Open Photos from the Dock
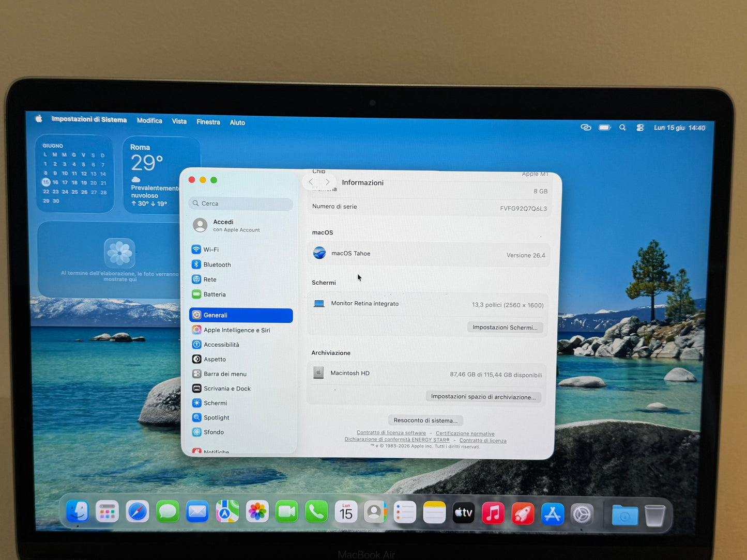The image size is (747, 560). [x=257, y=512]
